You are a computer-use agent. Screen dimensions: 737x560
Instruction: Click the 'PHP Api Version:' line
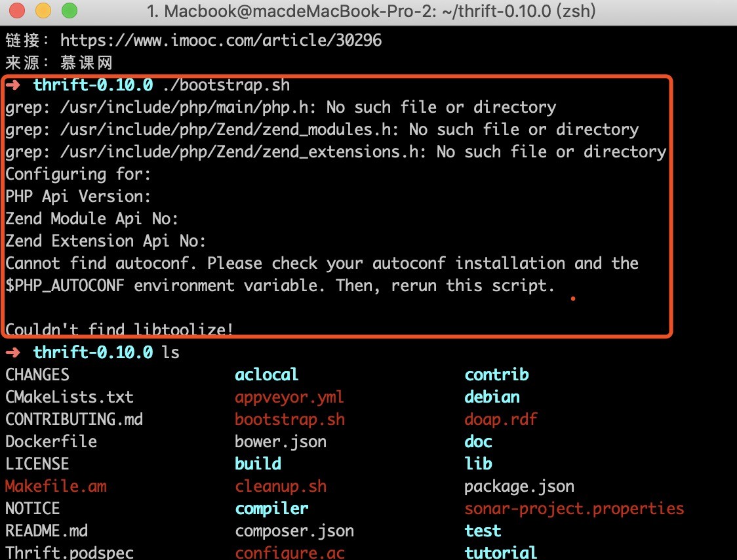pyautogui.click(x=78, y=196)
